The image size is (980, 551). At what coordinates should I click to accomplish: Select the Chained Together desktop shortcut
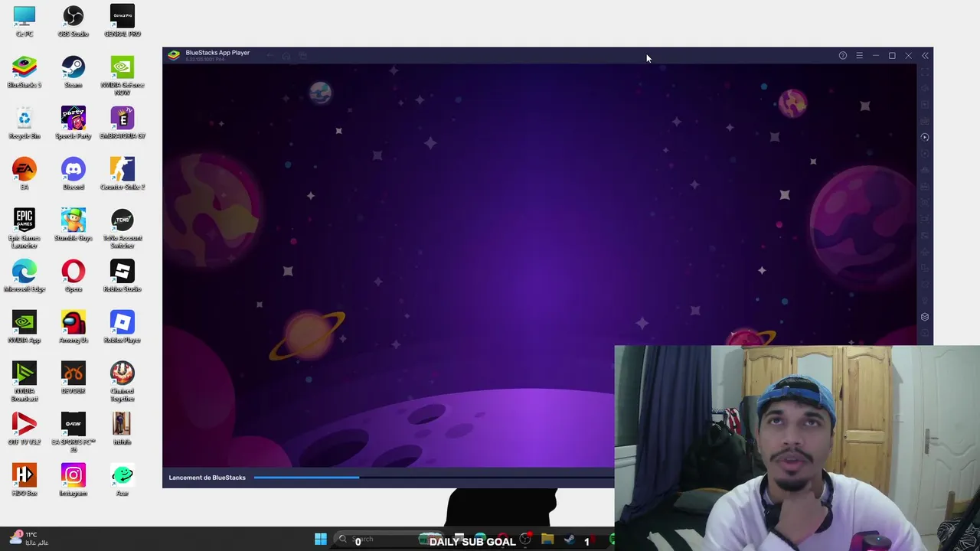pos(122,382)
